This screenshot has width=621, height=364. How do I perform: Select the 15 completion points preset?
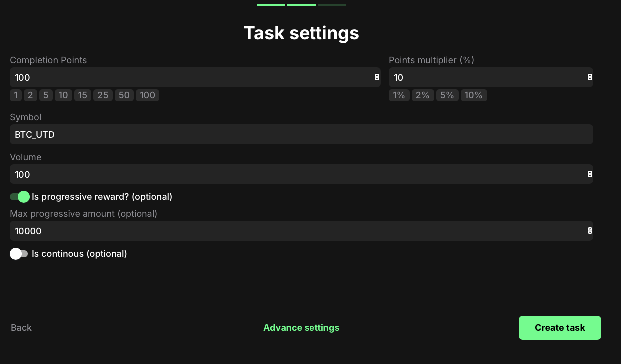[83, 95]
